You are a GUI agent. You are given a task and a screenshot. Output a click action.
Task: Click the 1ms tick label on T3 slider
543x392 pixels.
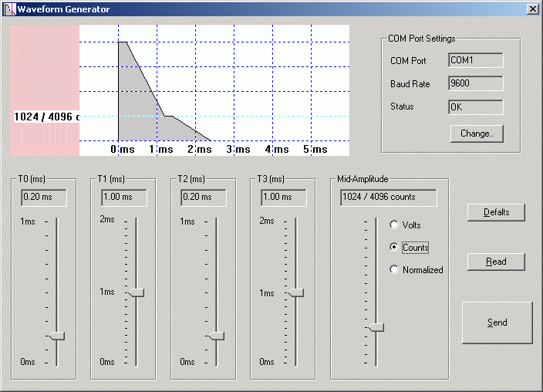[267, 293]
